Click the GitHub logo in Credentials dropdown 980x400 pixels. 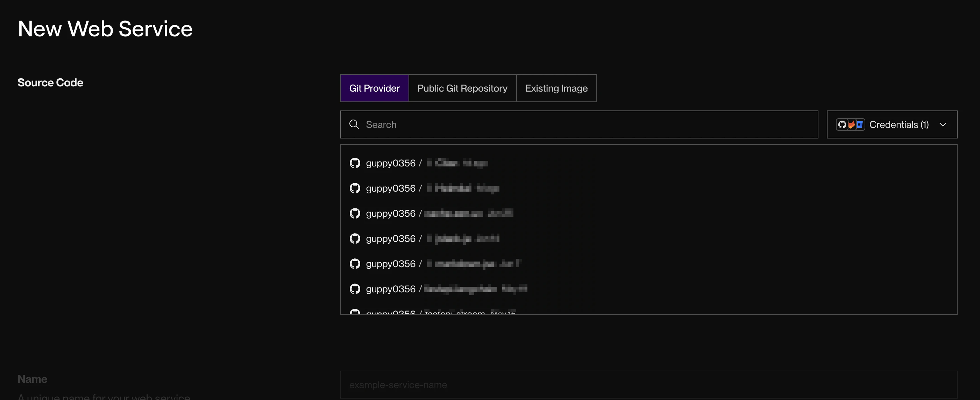(842, 124)
